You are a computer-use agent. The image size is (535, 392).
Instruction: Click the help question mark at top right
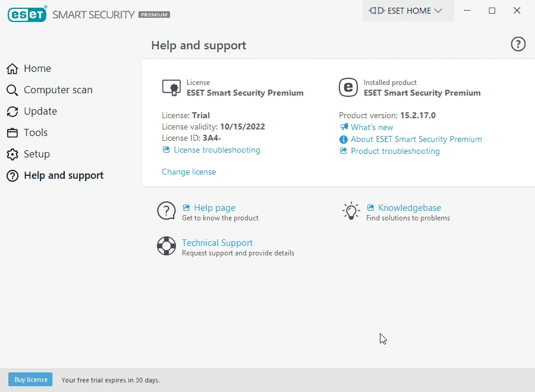click(x=518, y=45)
